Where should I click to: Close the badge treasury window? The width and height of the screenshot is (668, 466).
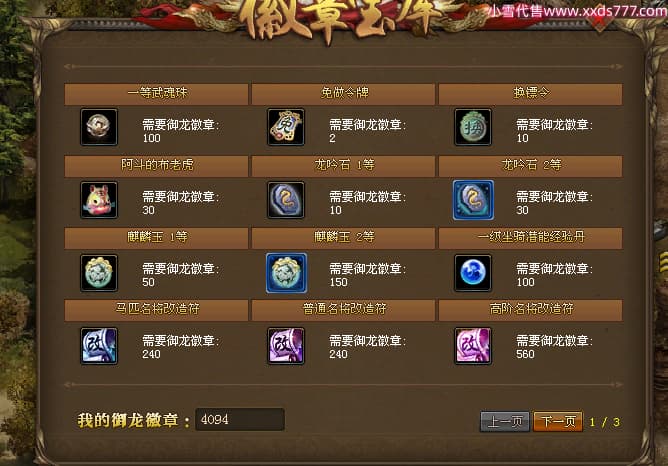599,20
